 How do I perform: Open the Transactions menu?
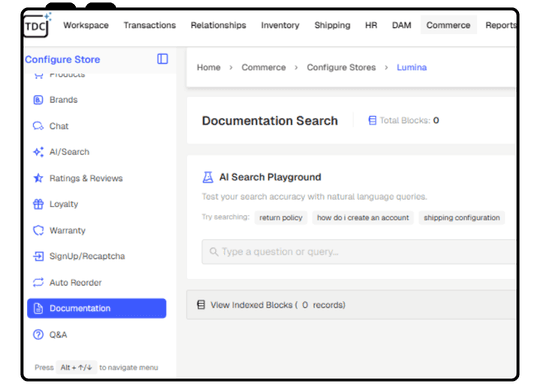(x=149, y=25)
